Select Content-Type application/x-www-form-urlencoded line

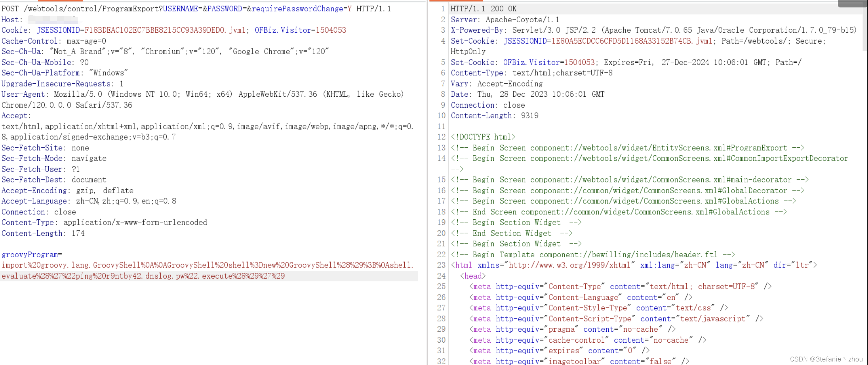pos(104,222)
